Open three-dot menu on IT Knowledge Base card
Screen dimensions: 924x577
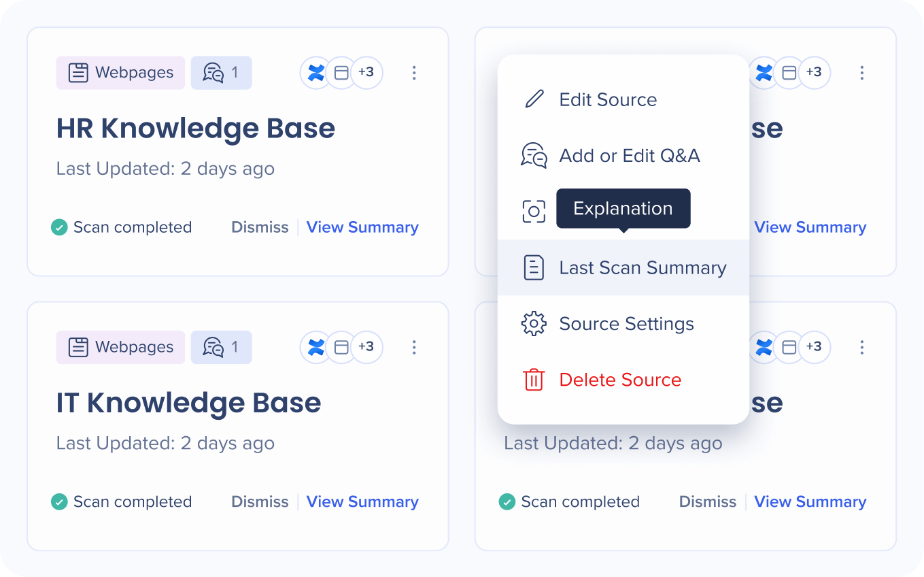coord(414,348)
